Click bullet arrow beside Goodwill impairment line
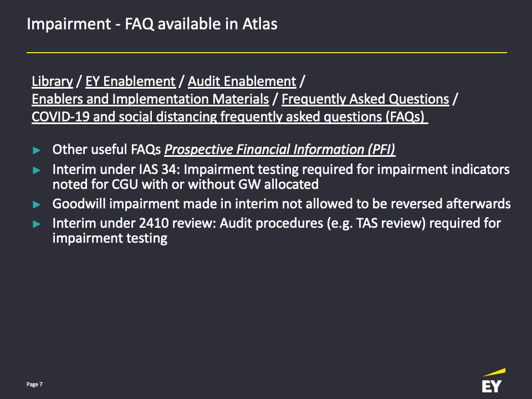Viewport: 532px width, 399px height. click(37, 204)
